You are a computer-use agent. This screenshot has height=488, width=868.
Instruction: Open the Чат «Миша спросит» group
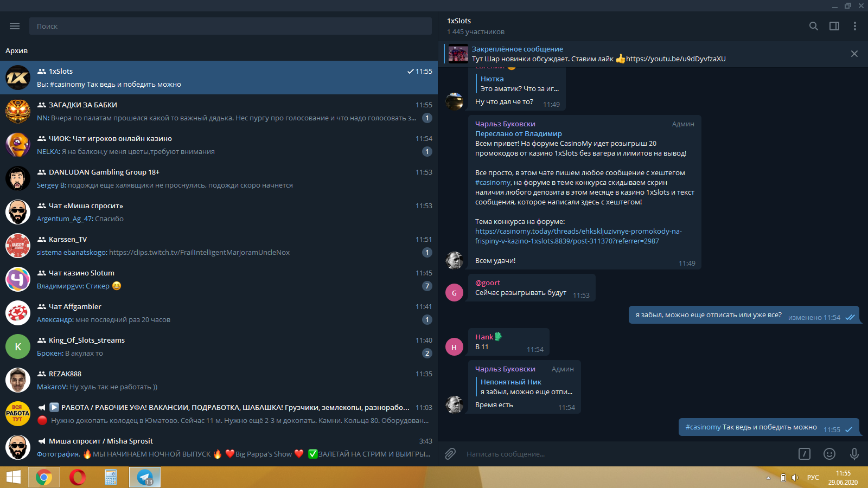[219, 212]
